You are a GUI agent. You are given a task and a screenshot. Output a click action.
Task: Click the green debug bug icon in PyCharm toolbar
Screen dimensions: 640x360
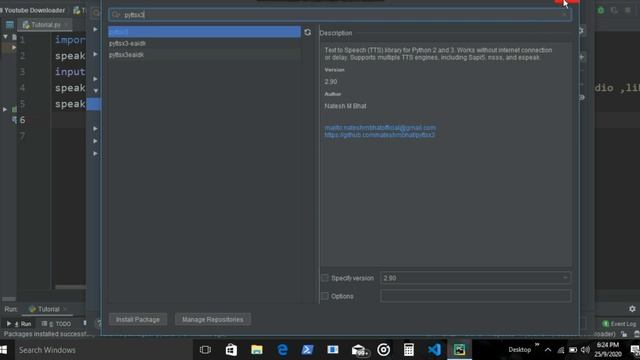600,10
